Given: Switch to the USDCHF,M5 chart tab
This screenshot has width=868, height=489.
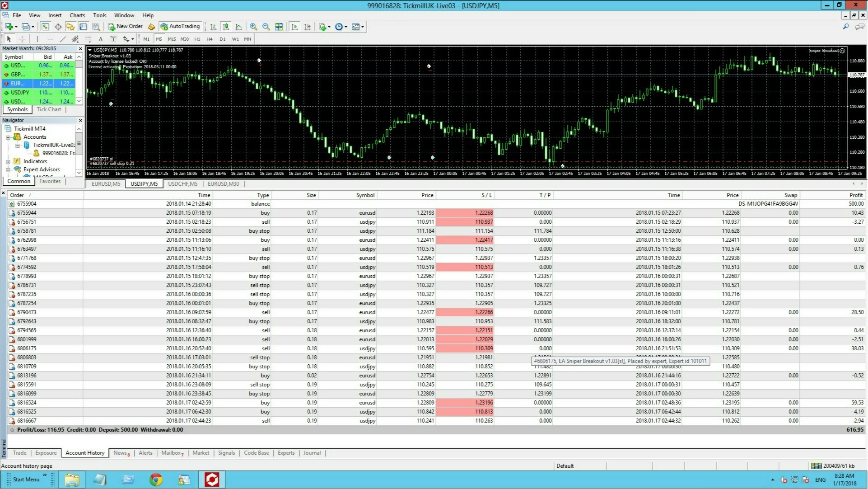Looking at the screenshot, I should pyautogui.click(x=182, y=184).
